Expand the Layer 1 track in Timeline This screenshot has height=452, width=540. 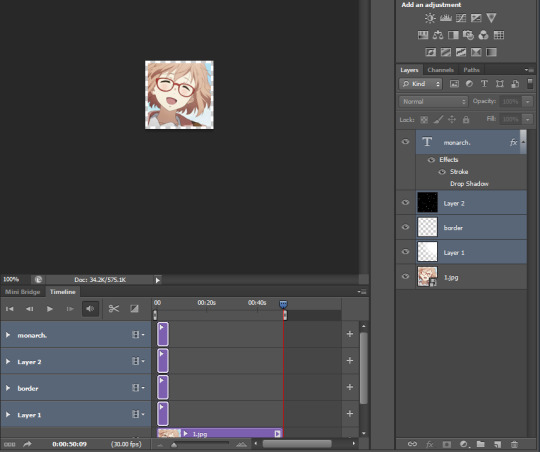click(x=8, y=414)
